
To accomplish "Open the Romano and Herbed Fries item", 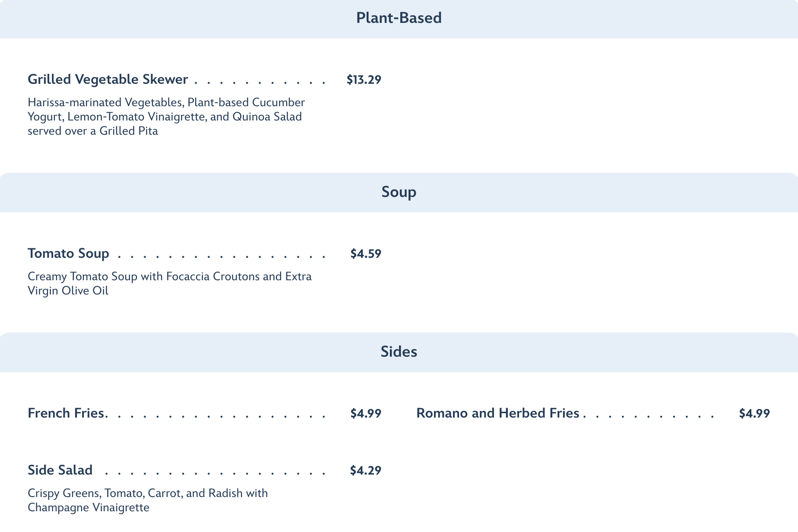I will click(497, 413).
